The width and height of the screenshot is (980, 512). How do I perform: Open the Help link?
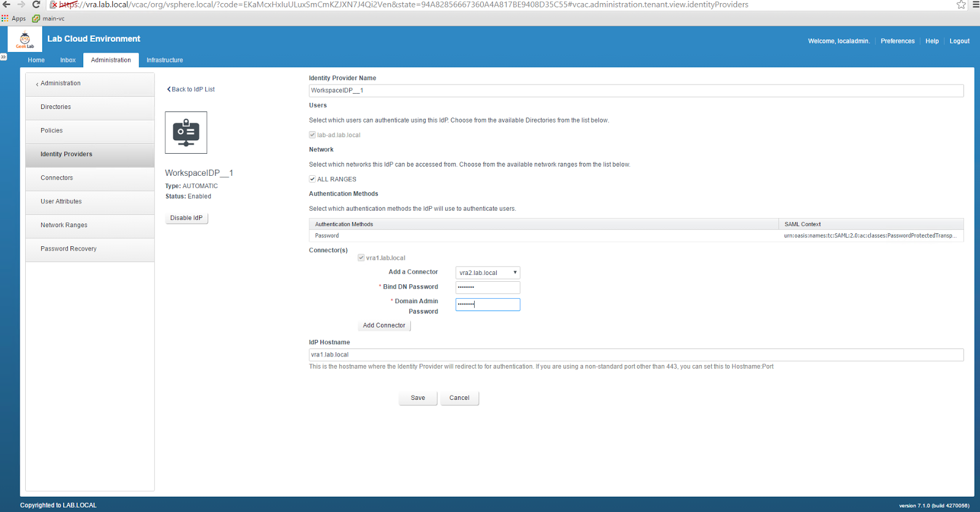932,41
